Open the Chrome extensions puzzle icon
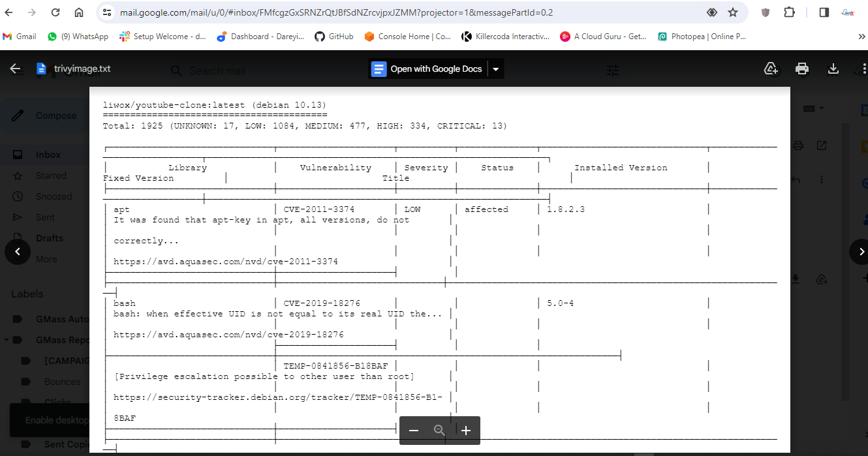Screen dimensions: 868x456 click(x=789, y=12)
